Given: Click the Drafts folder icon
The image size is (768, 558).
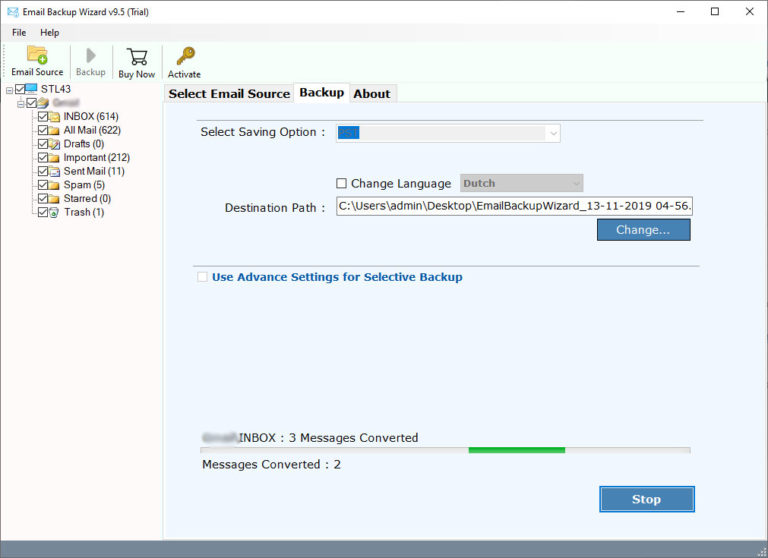Looking at the screenshot, I should (54, 144).
